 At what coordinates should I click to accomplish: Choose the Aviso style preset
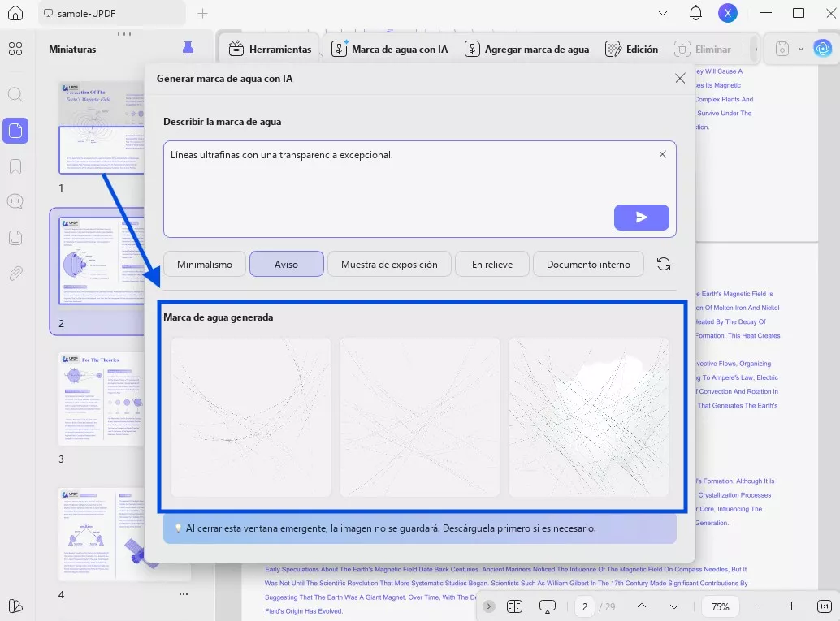tap(287, 265)
